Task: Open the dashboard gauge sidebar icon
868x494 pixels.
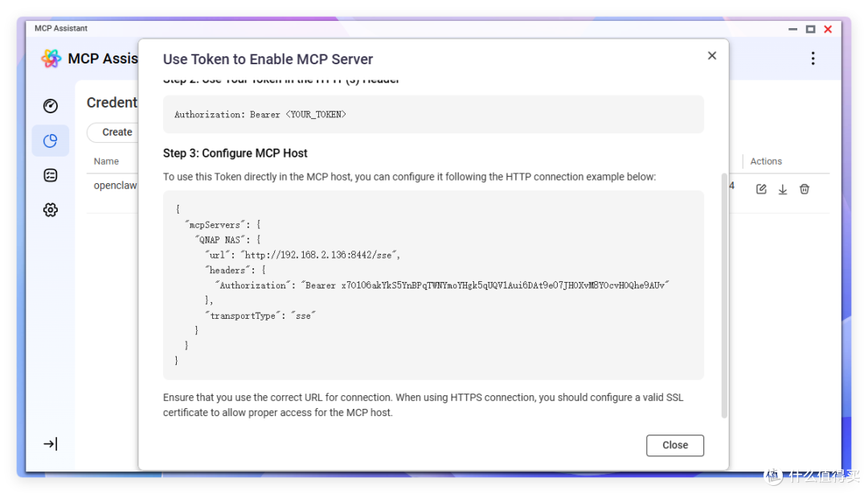Action: pyautogui.click(x=51, y=106)
